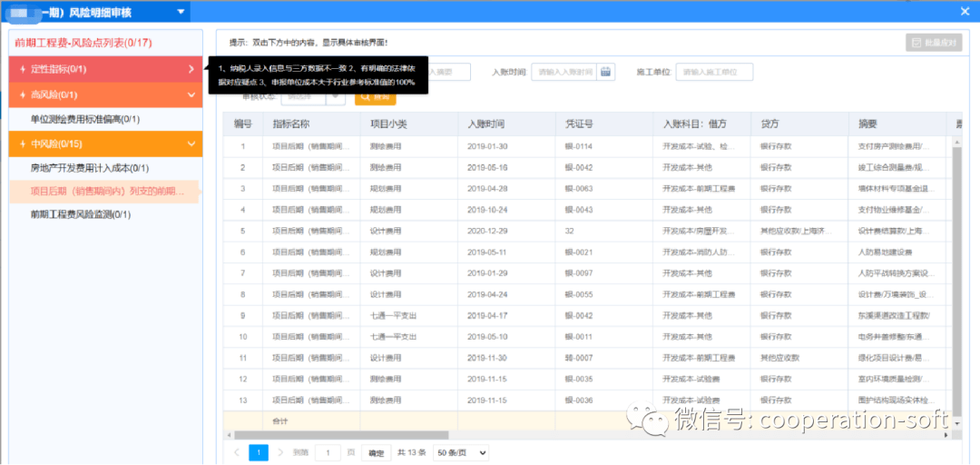980x465 pixels.
Task: Open the 审核状态 dropdown
Action: coord(312,96)
